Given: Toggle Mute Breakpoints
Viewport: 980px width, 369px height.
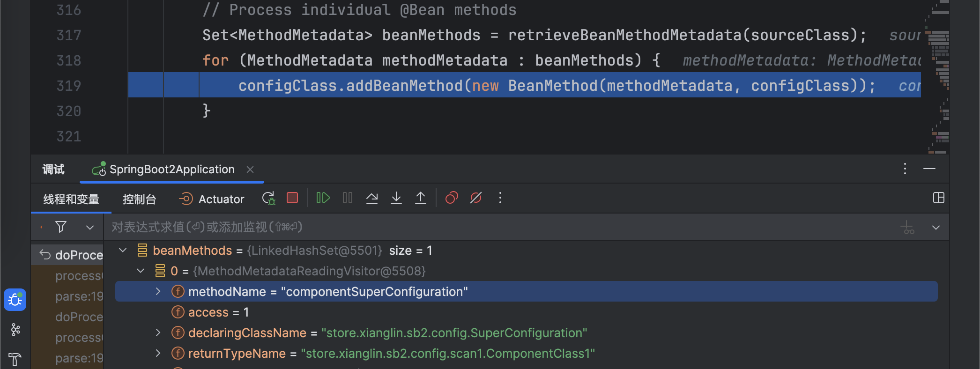Looking at the screenshot, I should (476, 198).
